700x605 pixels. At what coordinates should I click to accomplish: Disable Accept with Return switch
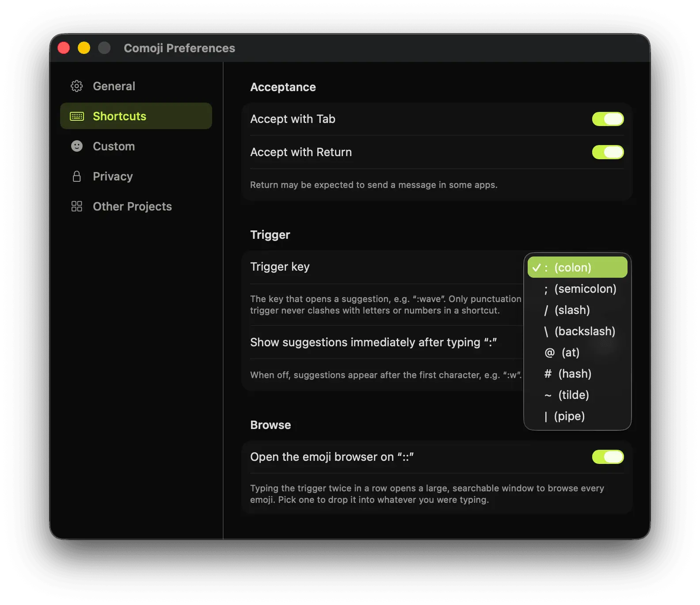point(608,152)
